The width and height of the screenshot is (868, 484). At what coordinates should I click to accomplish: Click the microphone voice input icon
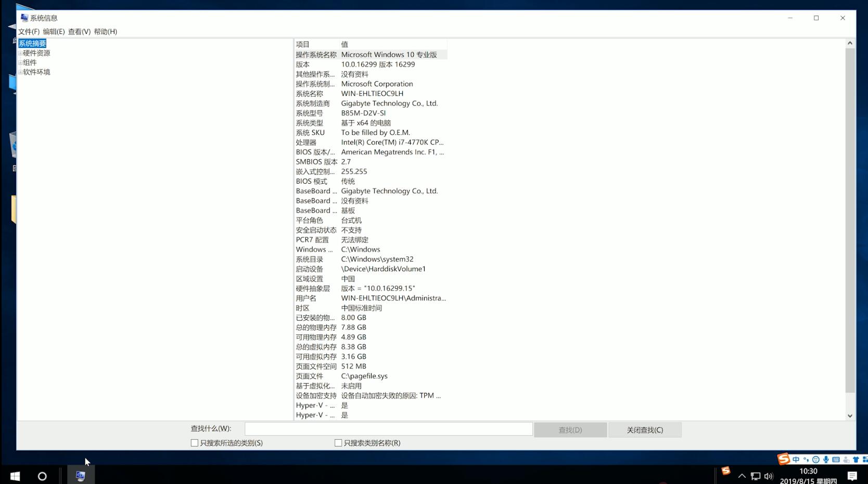826,460
